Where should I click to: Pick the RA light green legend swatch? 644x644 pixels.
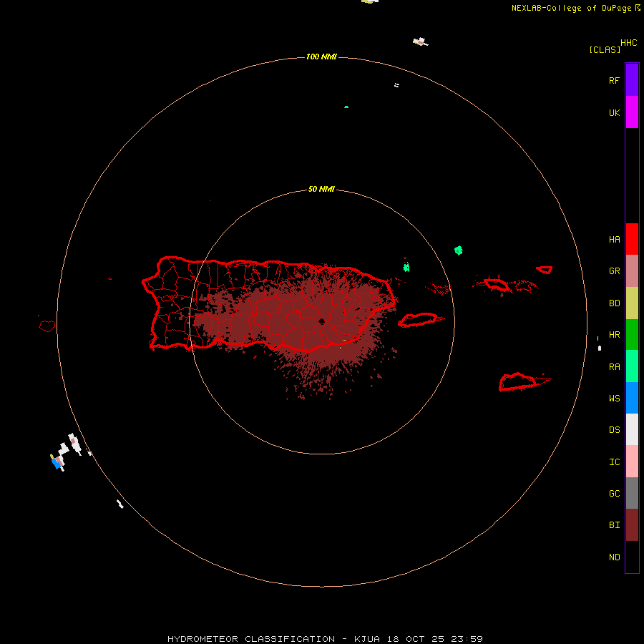pos(632,366)
